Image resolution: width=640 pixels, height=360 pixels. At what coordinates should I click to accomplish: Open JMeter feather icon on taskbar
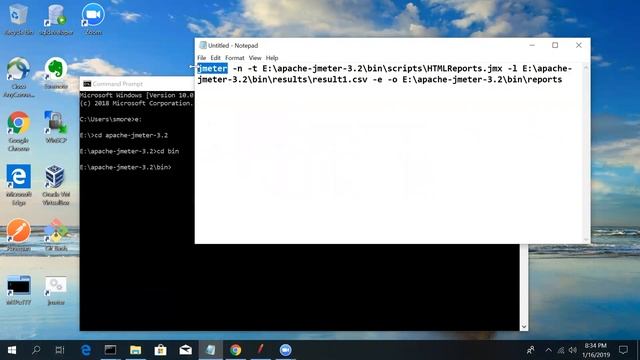click(x=260, y=350)
